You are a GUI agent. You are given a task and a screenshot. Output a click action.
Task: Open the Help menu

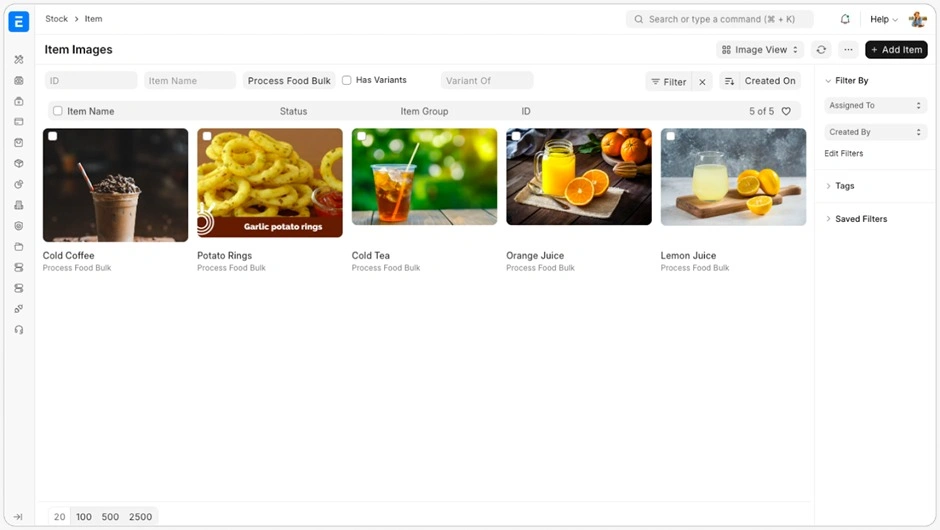coord(883,19)
